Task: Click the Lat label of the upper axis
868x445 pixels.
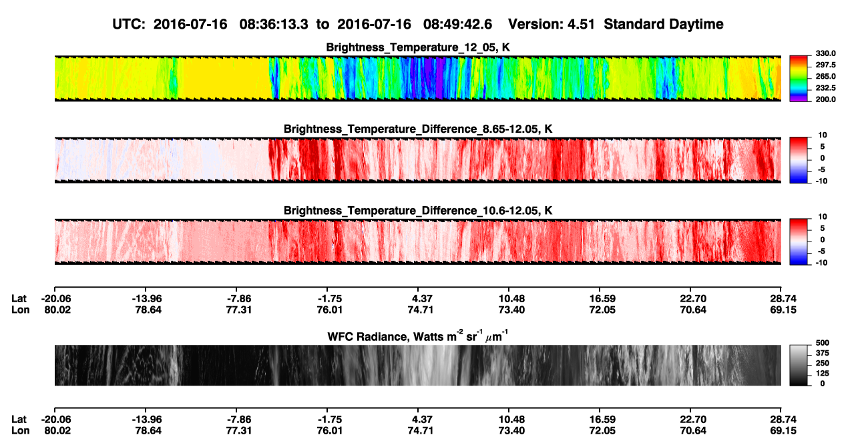Action: tap(19, 298)
